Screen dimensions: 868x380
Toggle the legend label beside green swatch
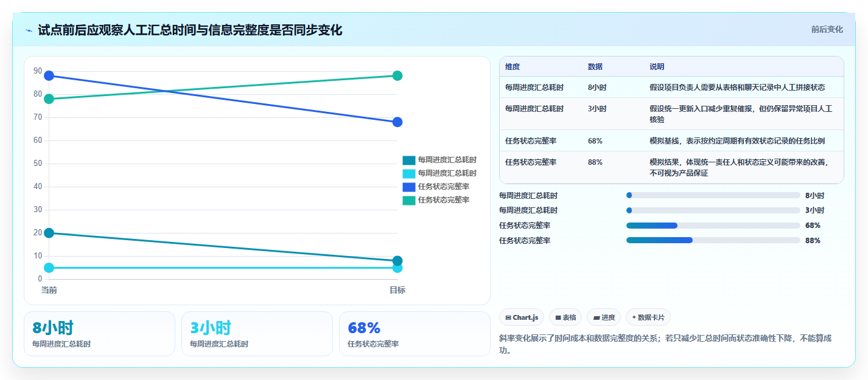444,200
